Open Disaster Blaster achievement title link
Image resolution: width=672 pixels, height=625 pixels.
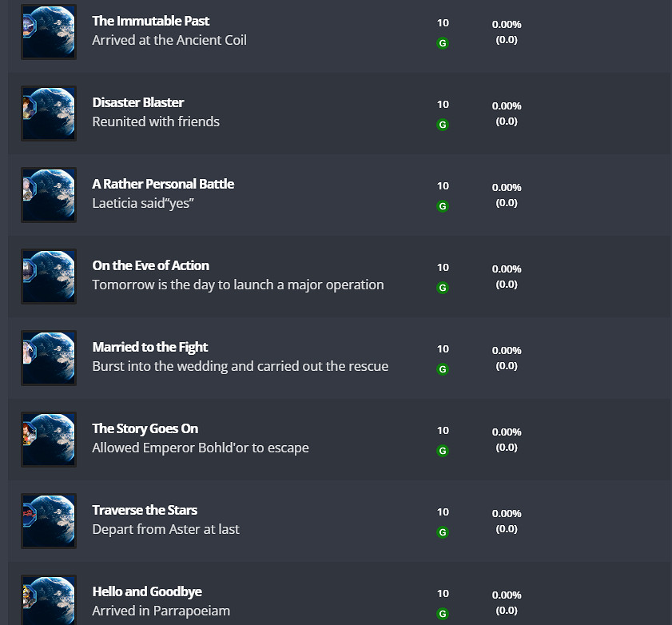[138, 102]
